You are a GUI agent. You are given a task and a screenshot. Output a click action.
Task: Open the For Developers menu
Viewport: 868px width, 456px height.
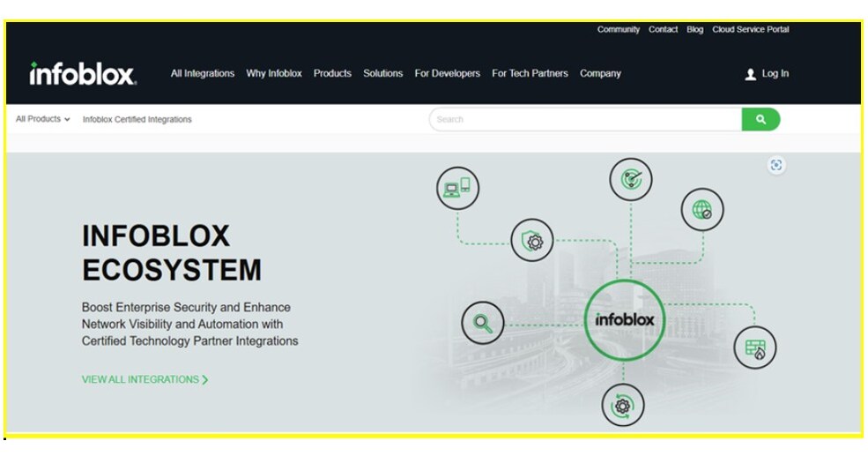[x=448, y=73]
